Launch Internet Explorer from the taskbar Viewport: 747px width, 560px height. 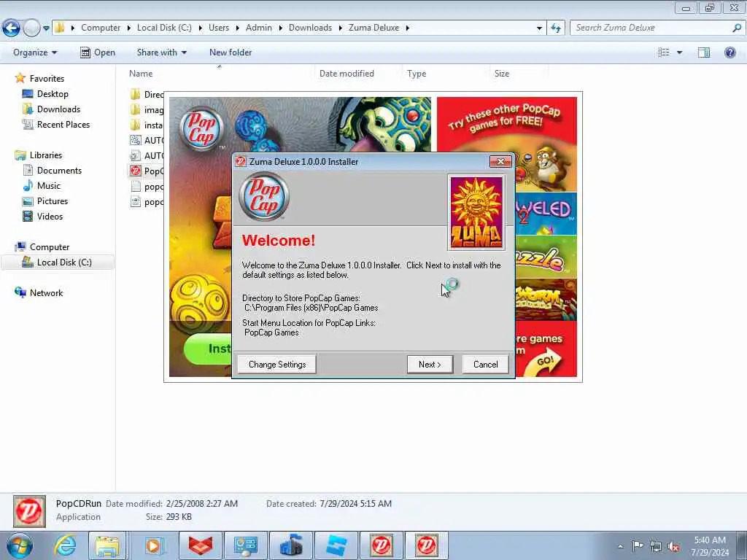pyautogui.click(x=65, y=545)
